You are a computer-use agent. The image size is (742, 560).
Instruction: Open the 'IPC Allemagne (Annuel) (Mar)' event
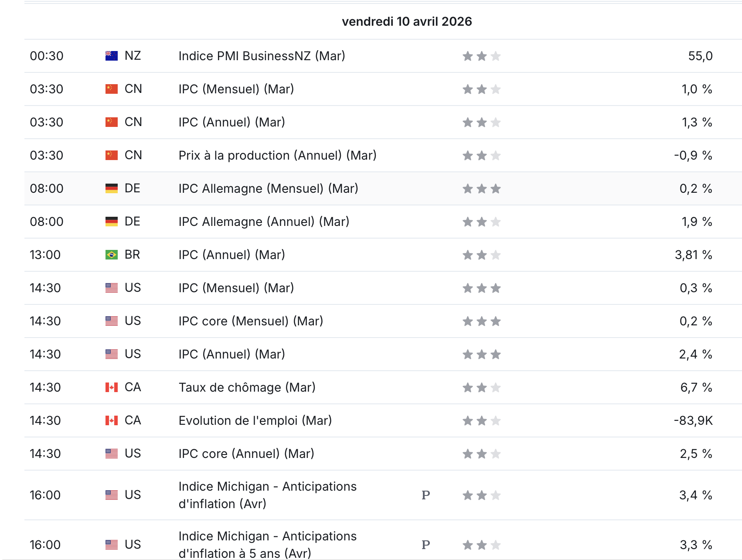coord(264,222)
